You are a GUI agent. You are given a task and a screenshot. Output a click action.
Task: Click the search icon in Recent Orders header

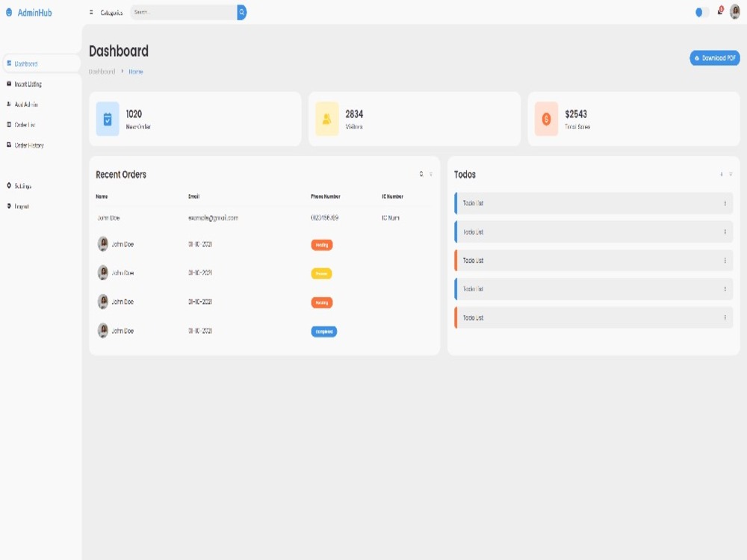(421, 174)
